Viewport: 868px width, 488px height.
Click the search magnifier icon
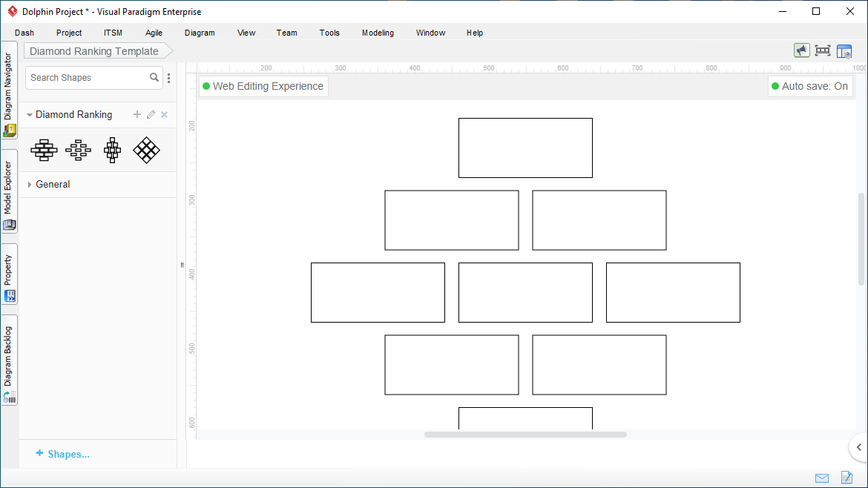[154, 77]
